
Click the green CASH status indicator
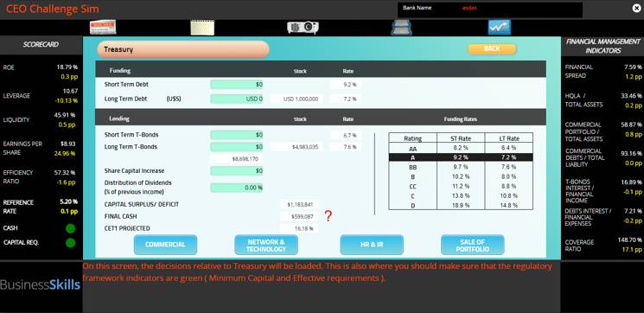tap(70, 228)
